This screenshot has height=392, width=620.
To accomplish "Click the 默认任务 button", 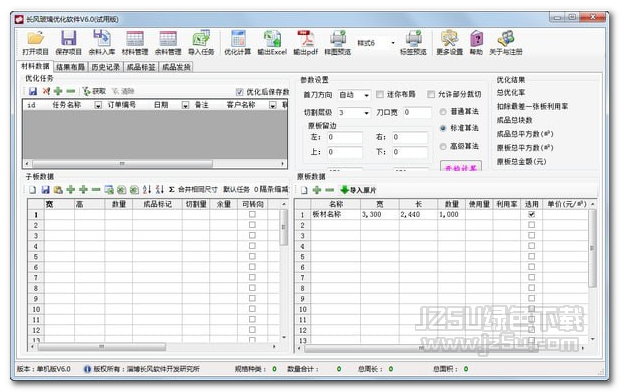I will (x=236, y=190).
